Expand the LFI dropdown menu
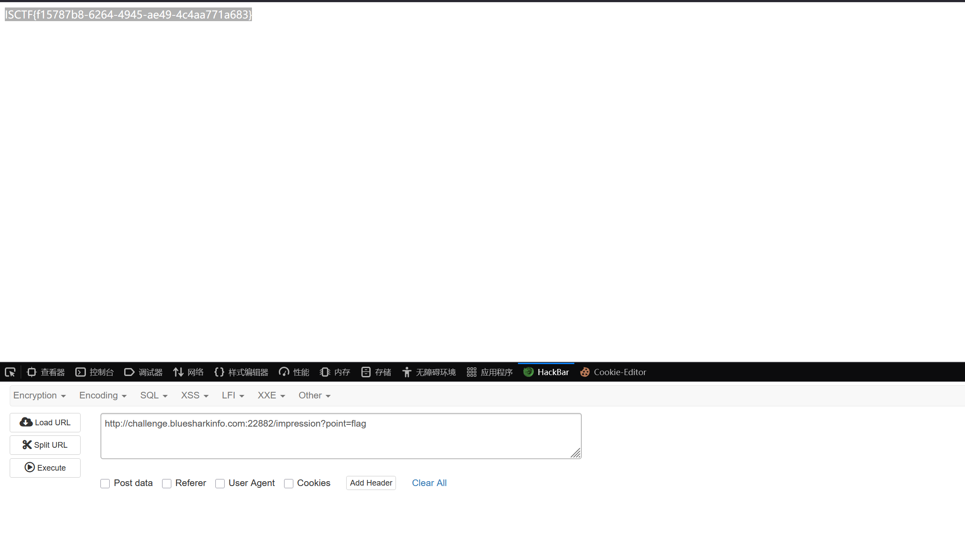The image size is (965, 560). point(233,396)
